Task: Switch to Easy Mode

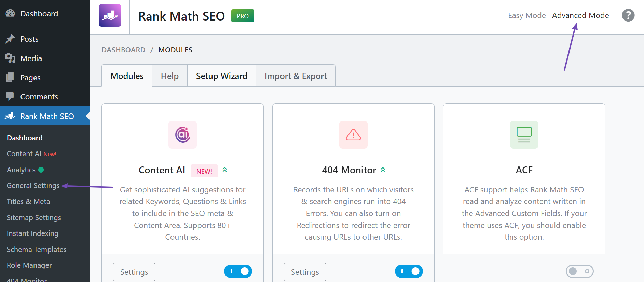Action: (x=527, y=15)
